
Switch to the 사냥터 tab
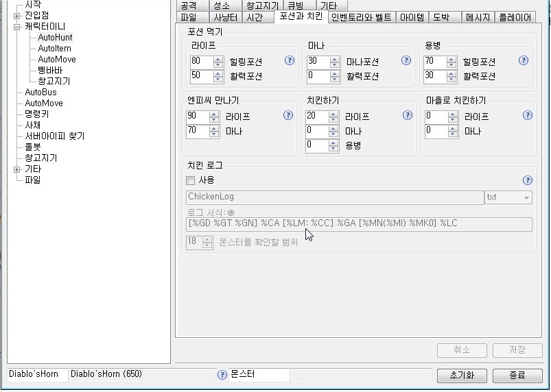(x=225, y=17)
